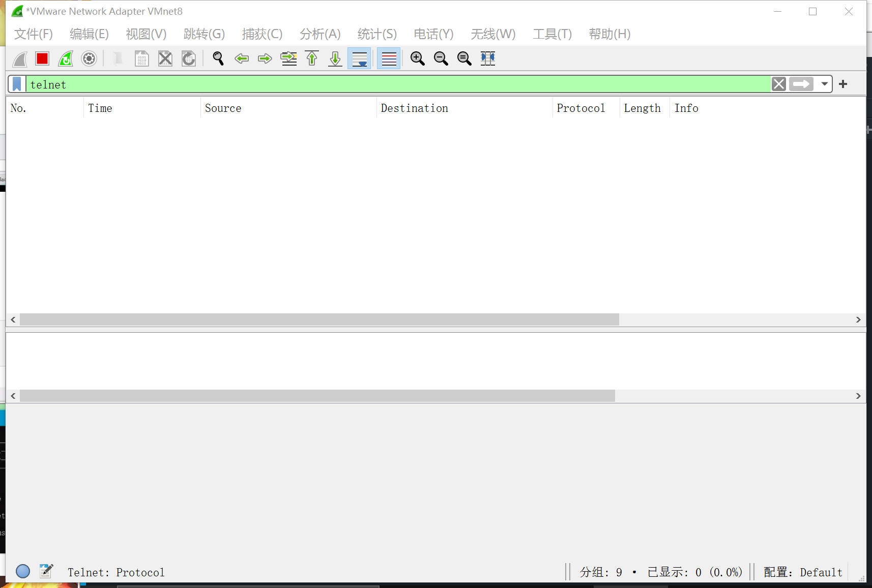Image resolution: width=872 pixels, height=588 pixels.
Task: Open the 帮助(H) menu
Action: coord(610,34)
